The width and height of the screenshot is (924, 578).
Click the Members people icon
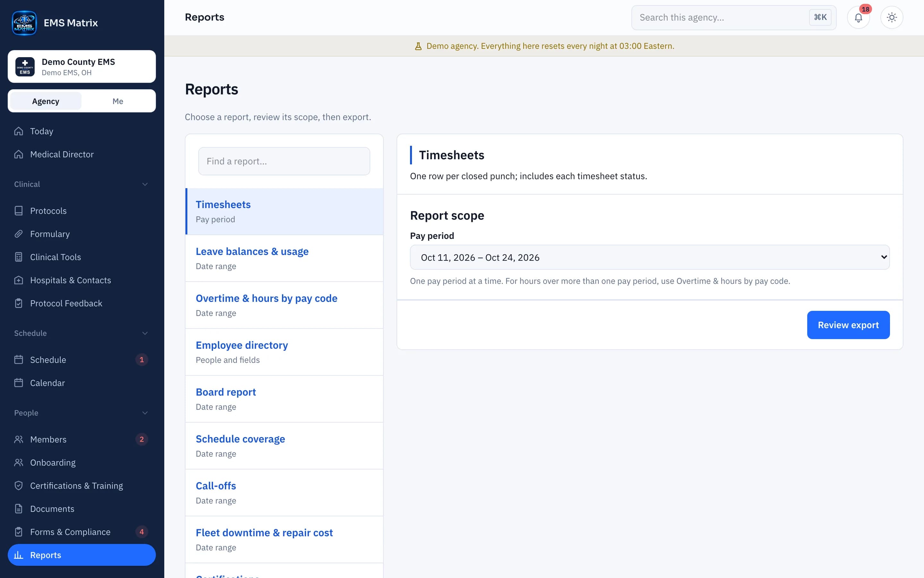pyautogui.click(x=19, y=439)
